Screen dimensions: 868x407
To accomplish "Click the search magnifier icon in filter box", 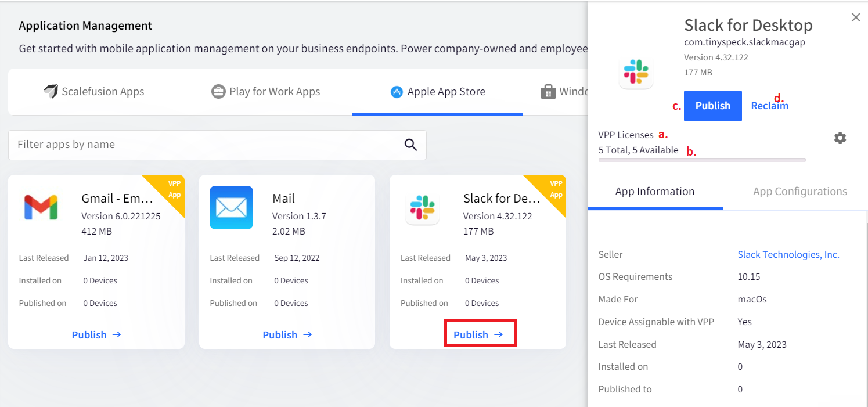I will 411,145.
